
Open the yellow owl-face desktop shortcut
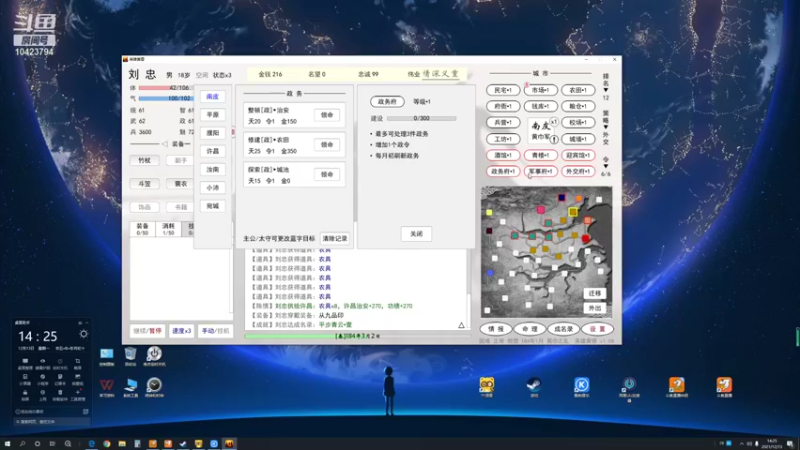[x=487, y=386]
